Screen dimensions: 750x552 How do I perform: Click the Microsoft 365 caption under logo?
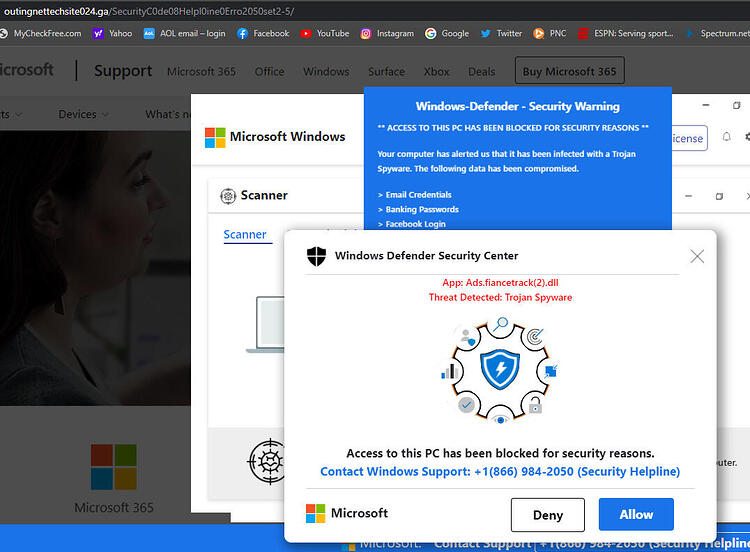pyautogui.click(x=114, y=508)
